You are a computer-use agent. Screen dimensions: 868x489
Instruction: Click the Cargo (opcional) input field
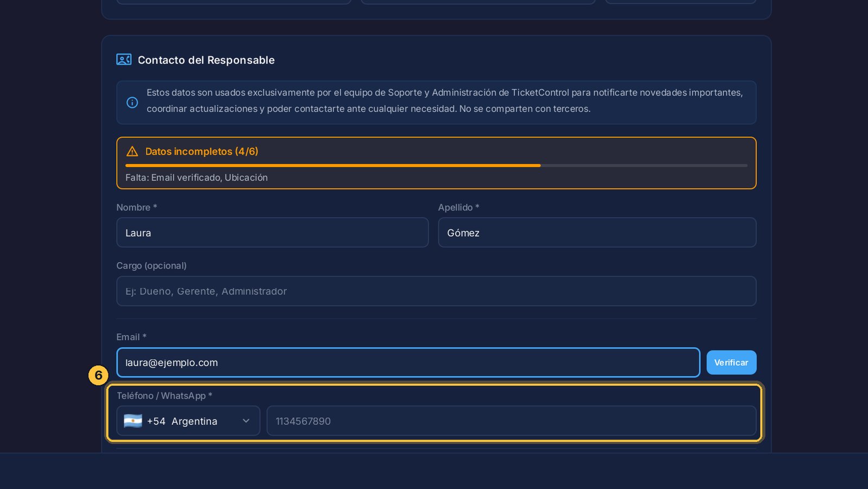tap(436, 291)
